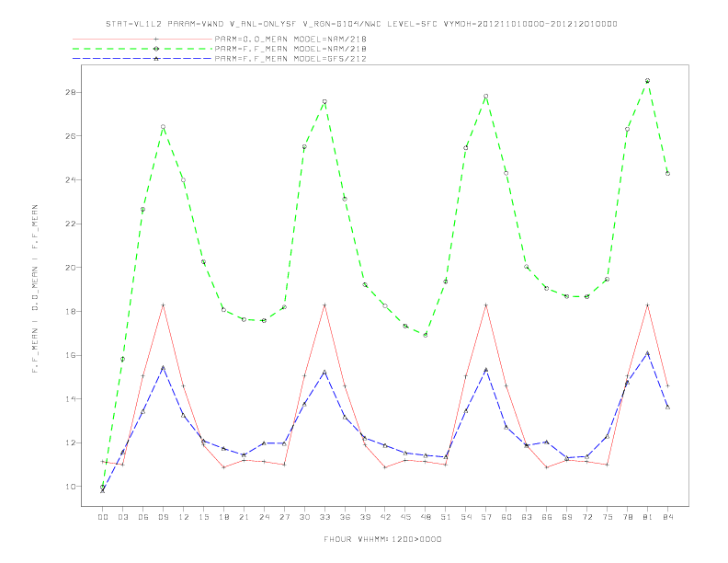Click x-axis tick label 60
The width and height of the screenshot is (728, 563).
pyautogui.click(x=506, y=517)
